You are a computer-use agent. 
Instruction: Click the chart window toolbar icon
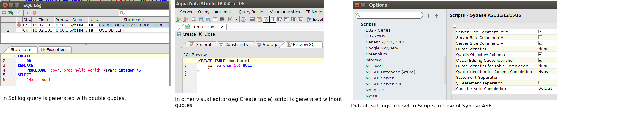pyautogui.click(x=300, y=20)
